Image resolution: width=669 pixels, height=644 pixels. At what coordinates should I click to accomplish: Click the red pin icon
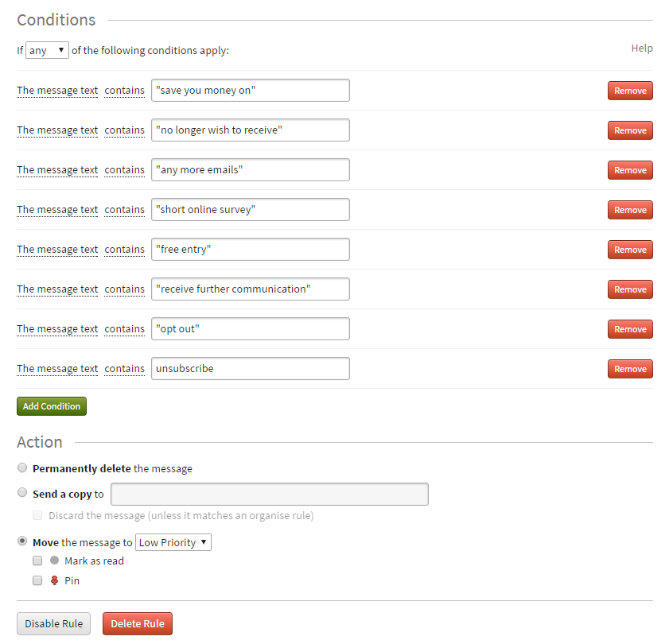[x=54, y=580]
